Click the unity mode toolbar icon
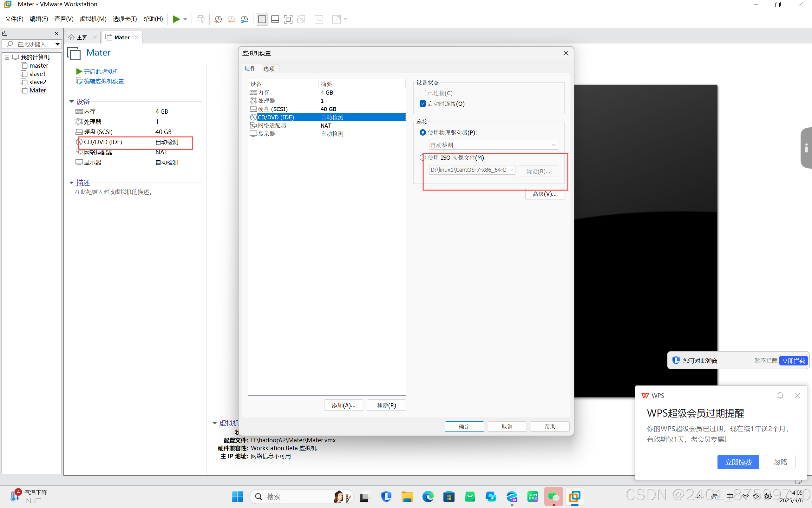 (x=301, y=19)
